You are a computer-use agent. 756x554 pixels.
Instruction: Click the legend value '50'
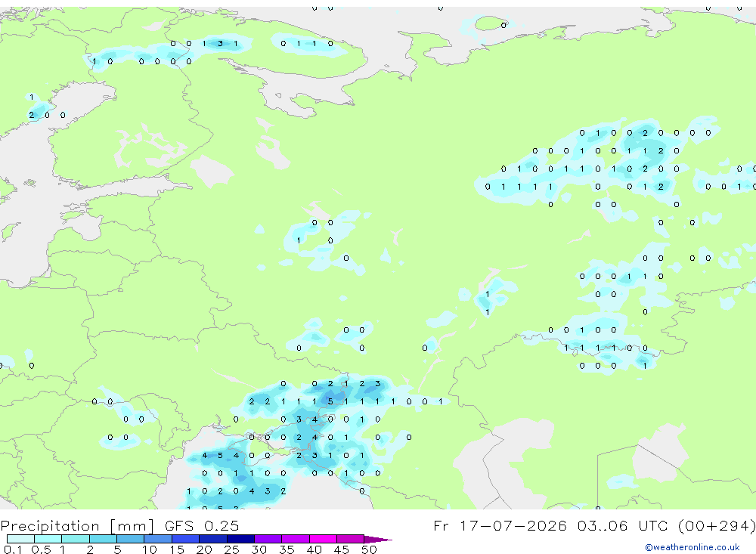[369, 549]
